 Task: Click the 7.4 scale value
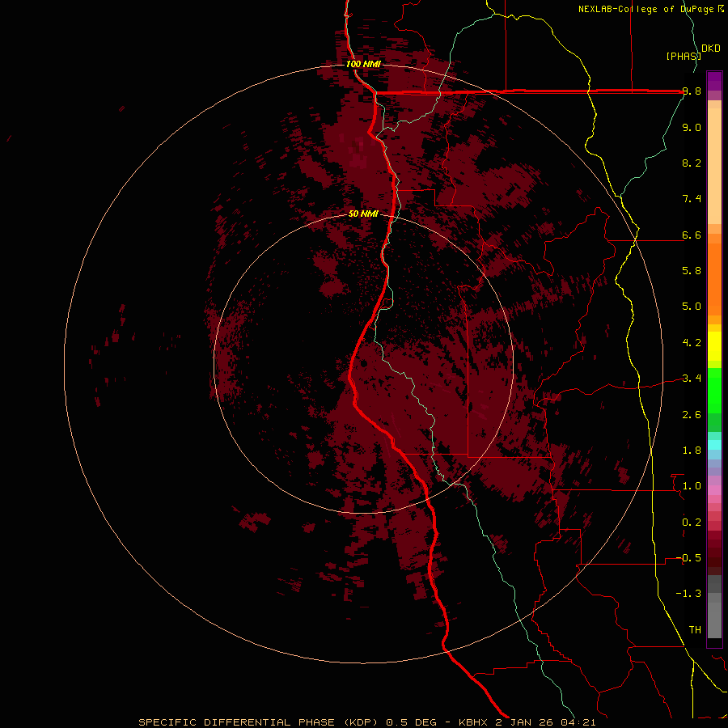tap(692, 199)
